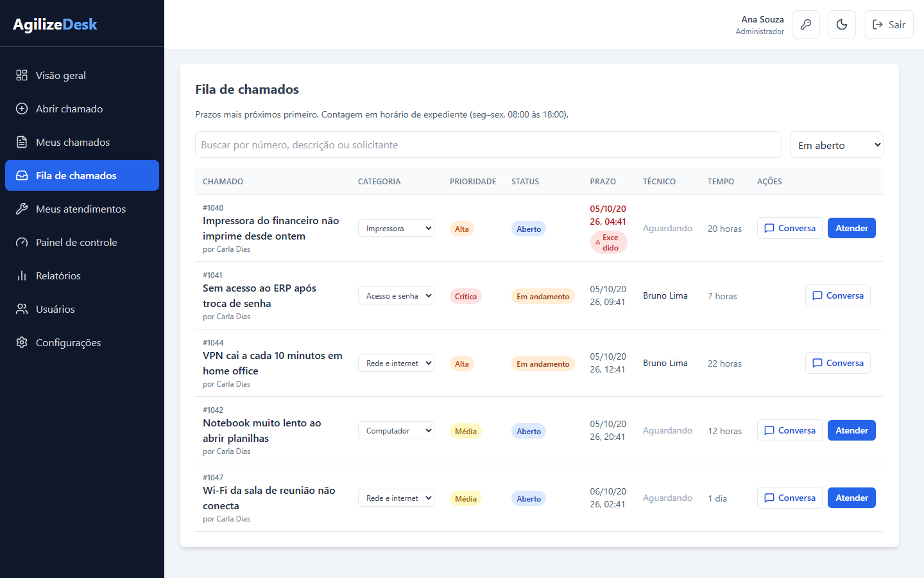Screen dimensions: 924x578
Task: Click the AgilizeDesk logo
Action: [55, 24]
